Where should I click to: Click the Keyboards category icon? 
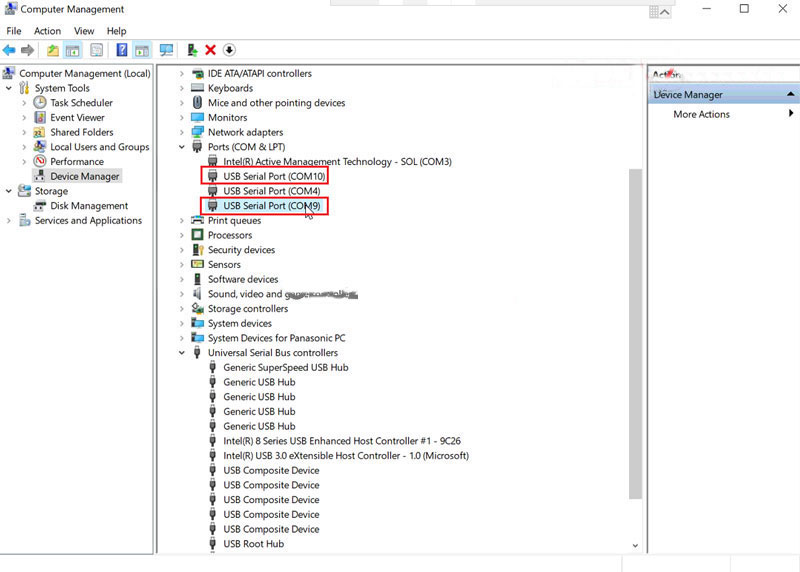pos(197,88)
